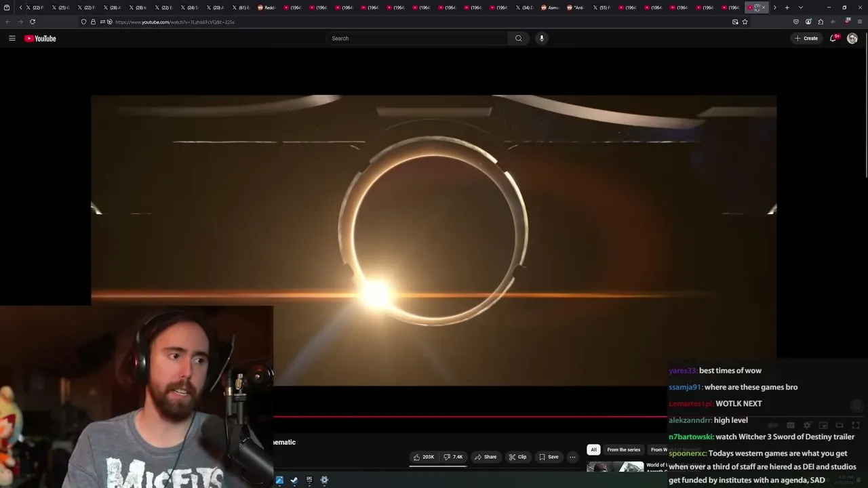Viewport: 868px width, 488px height.
Task: Save page to Pocket icon
Action: [796, 22]
